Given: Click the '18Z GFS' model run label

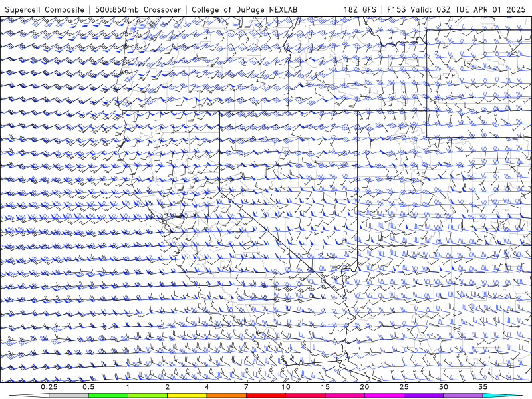Looking at the screenshot, I should pos(360,9).
